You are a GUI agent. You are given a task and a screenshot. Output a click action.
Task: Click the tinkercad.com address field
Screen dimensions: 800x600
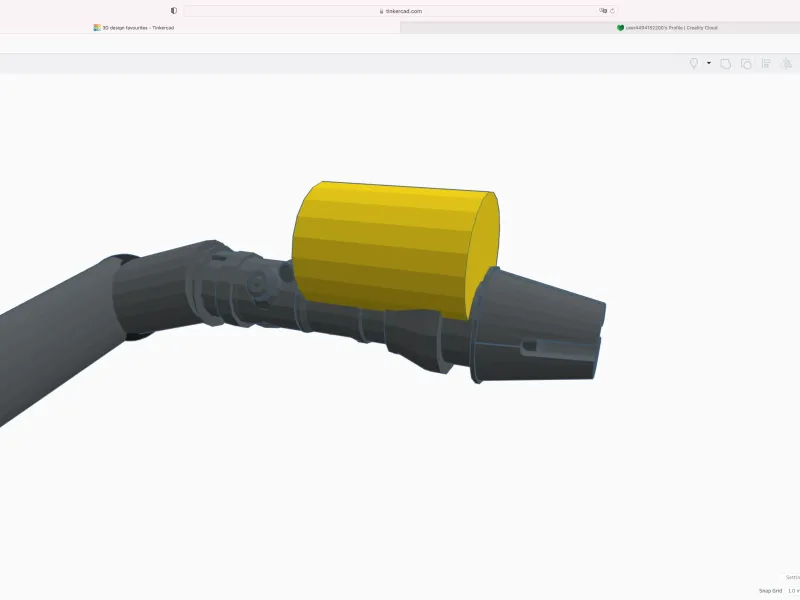click(x=401, y=11)
